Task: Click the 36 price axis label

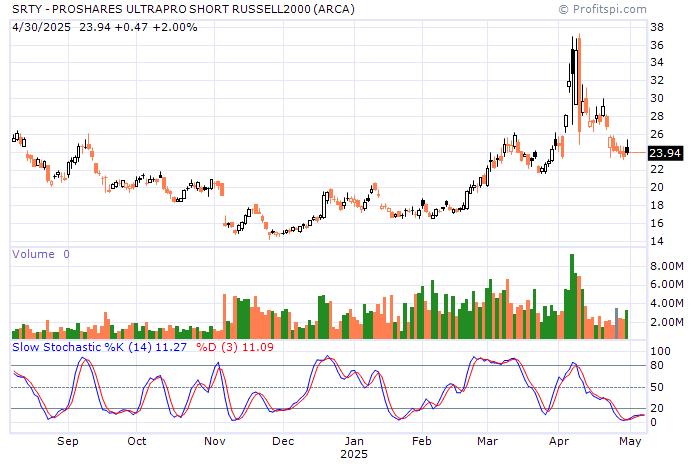Action: 657,45
